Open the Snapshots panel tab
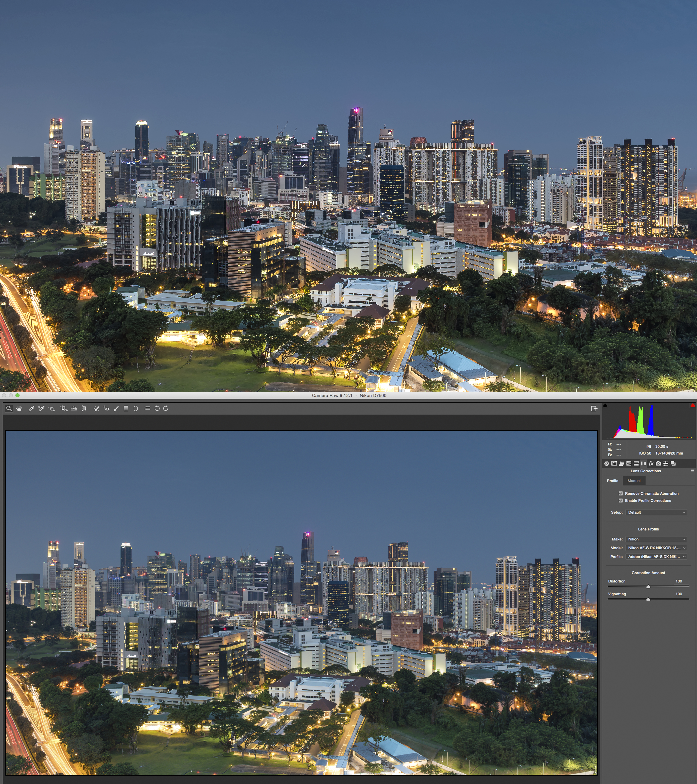The image size is (697, 784). pos(673,463)
